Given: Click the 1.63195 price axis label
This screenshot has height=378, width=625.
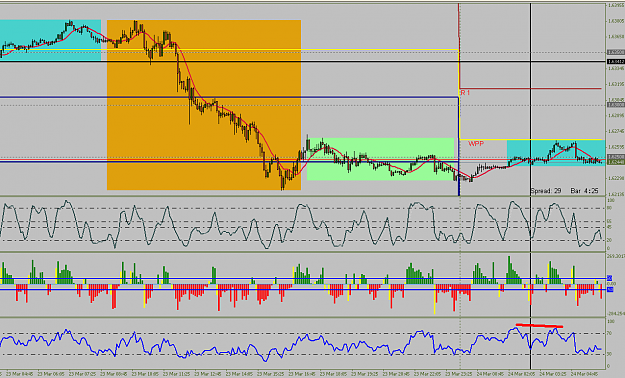Looking at the screenshot, I should point(616,84).
